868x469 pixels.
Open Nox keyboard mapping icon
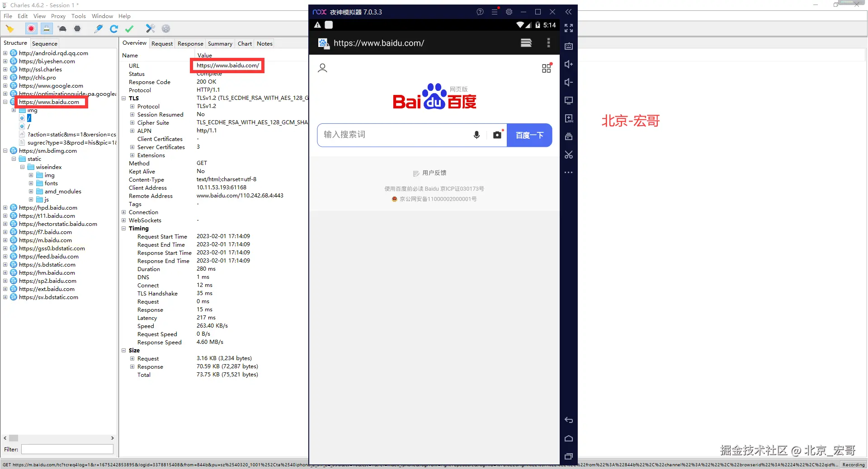pos(569,46)
